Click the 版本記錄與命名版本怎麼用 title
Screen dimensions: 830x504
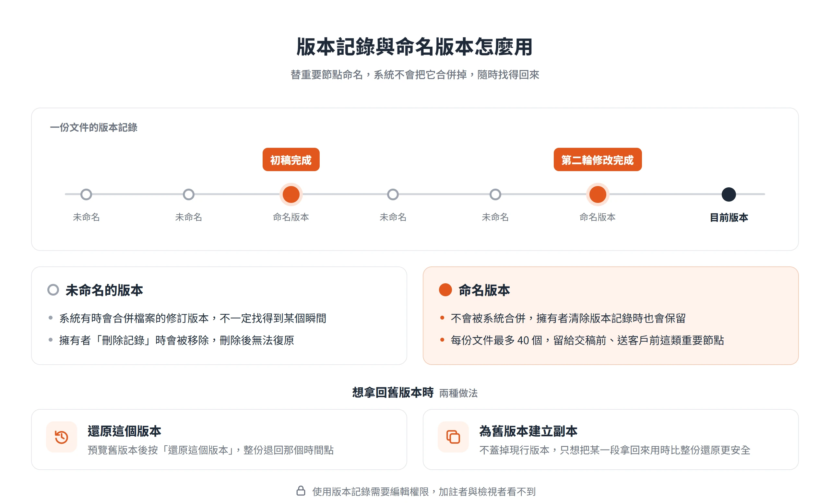tap(415, 47)
